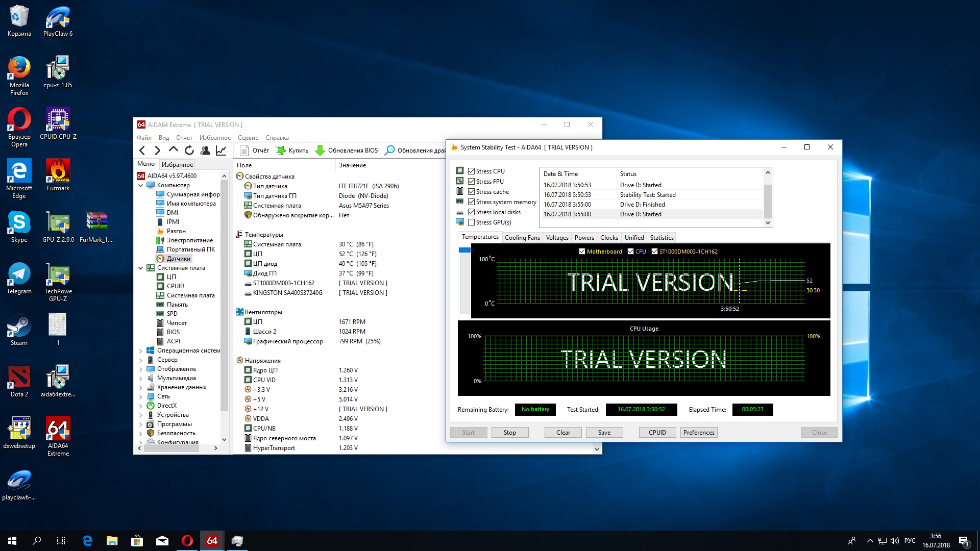Select CPUID under Системная плата
This screenshot has width=980, height=551.
tap(170, 286)
